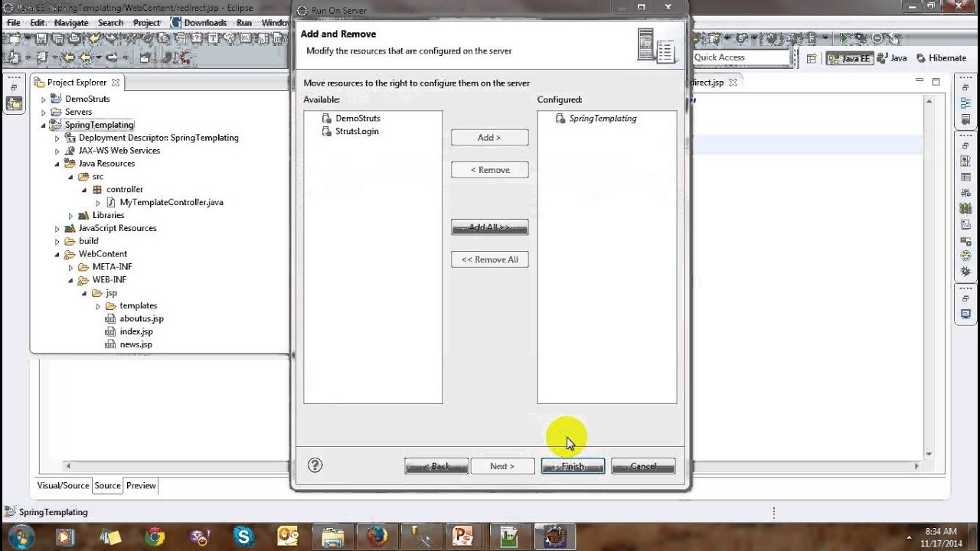980x551 pixels.
Task: Open the Edit menu
Action: [x=38, y=23]
